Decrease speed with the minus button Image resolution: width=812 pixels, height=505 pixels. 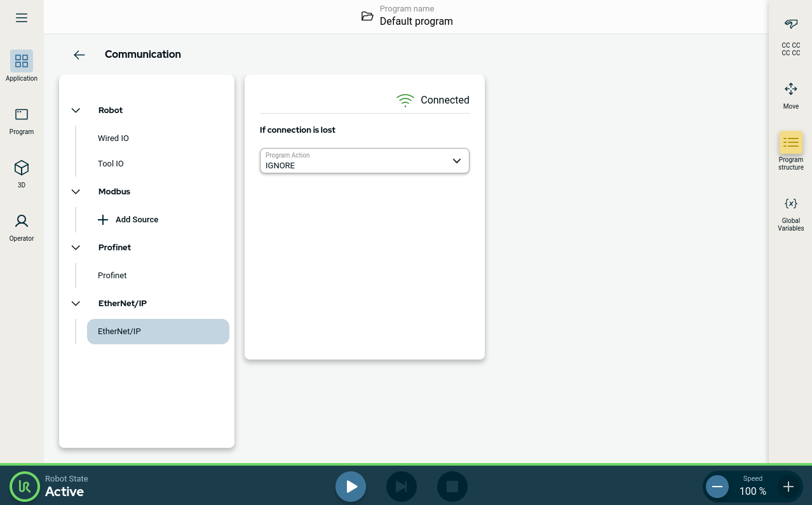click(717, 487)
